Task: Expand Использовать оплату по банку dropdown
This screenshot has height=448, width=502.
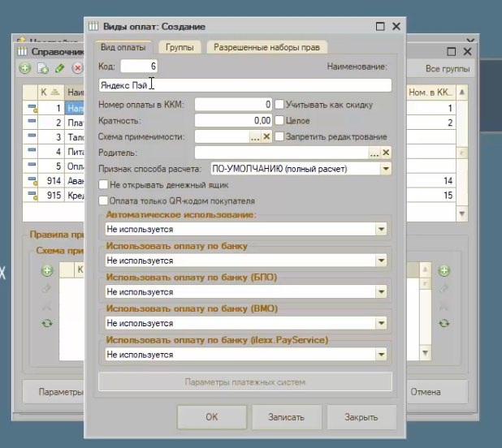Action: click(381, 261)
